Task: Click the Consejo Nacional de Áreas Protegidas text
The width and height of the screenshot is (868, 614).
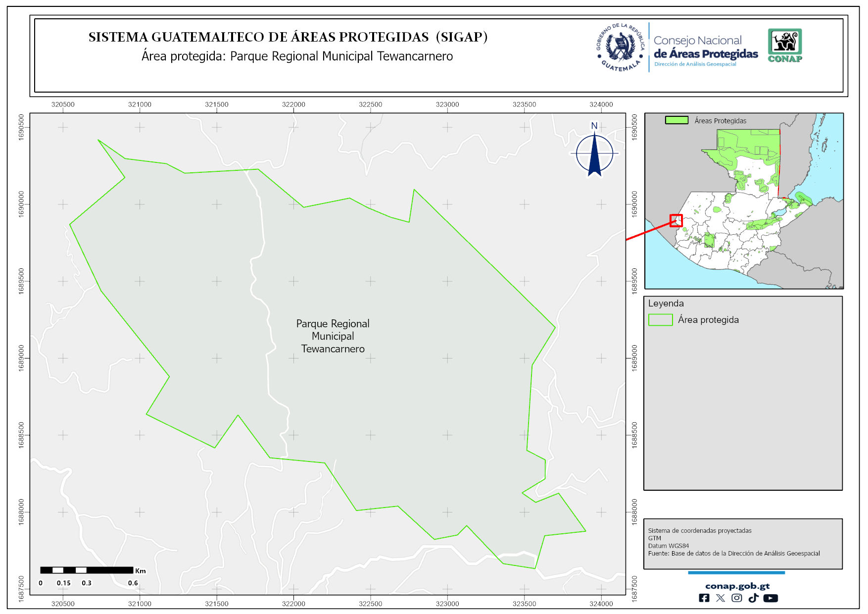Action: 705,48
